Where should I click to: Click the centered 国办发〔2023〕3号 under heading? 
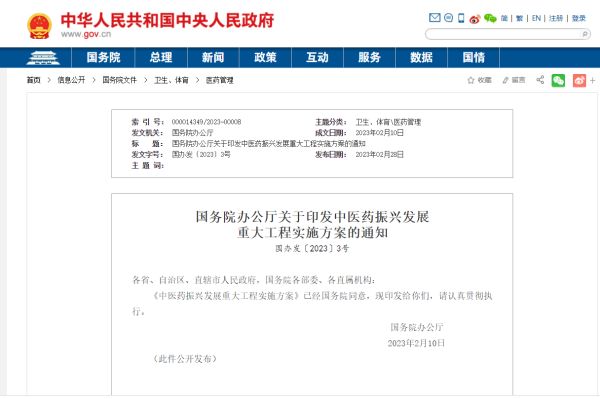312,249
